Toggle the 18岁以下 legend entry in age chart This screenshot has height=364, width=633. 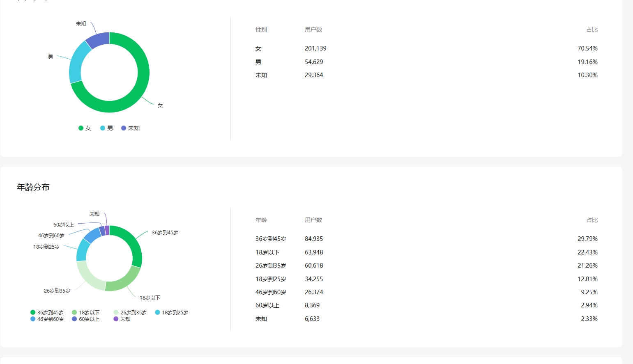coord(86,313)
